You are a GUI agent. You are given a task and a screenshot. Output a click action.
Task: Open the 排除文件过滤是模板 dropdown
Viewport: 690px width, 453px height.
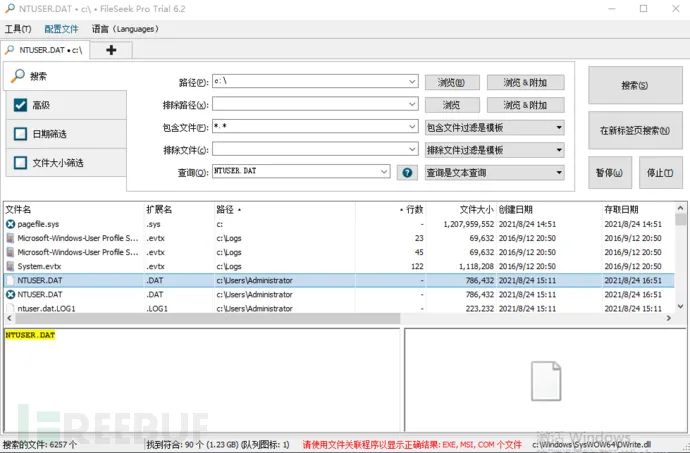(x=495, y=150)
